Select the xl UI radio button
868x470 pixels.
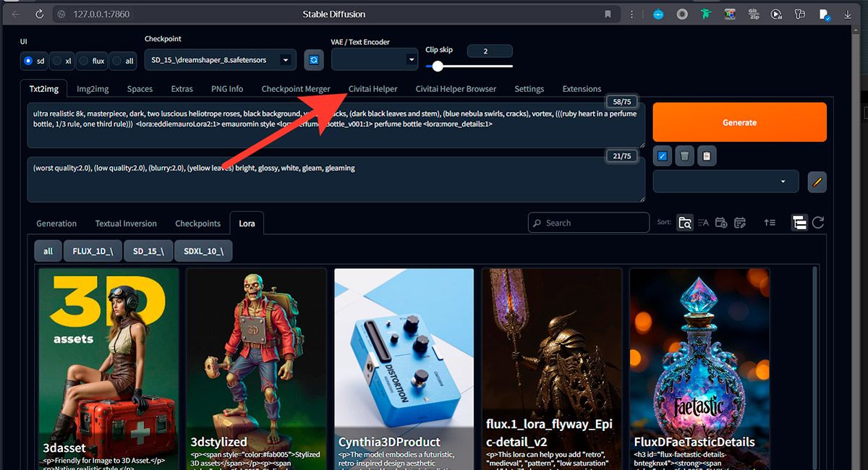(63, 61)
